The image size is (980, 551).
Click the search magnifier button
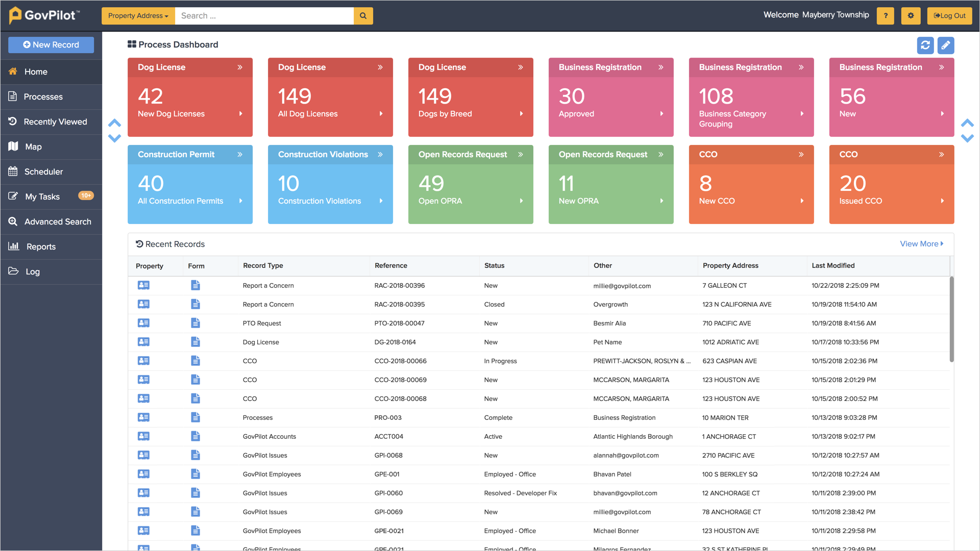pos(363,16)
